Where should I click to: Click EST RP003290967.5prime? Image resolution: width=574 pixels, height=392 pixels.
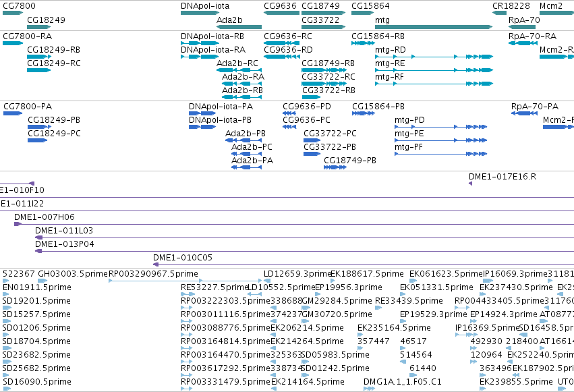pos(185,281)
